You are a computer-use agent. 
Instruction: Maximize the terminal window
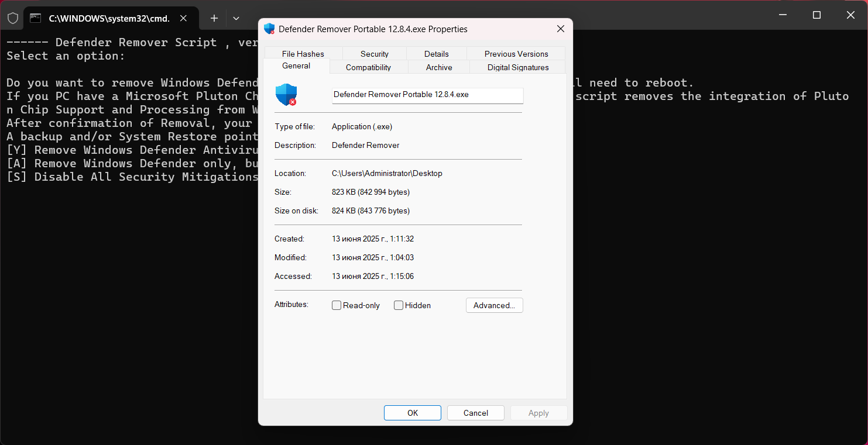(816, 15)
